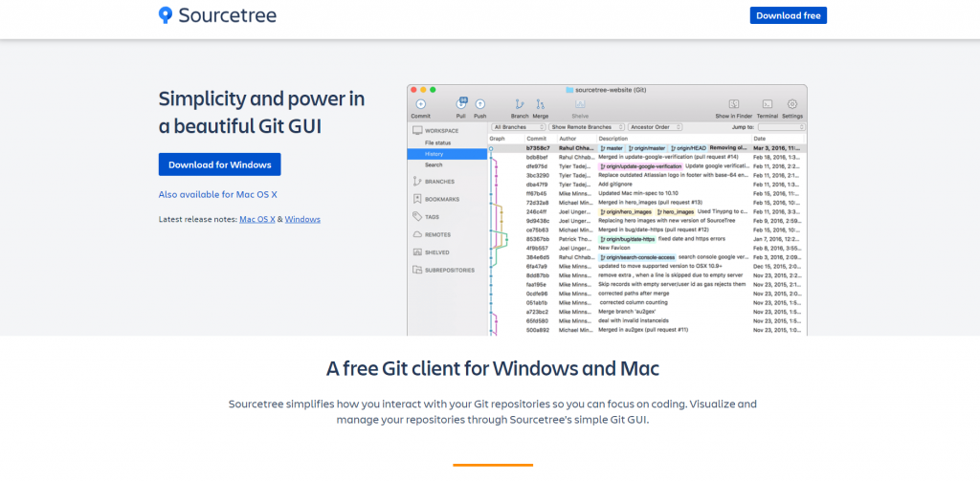The image size is (980, 481).
Task: Click Updated Mac min-spec to 10.10 commit
Action: [x=638, y=194]
